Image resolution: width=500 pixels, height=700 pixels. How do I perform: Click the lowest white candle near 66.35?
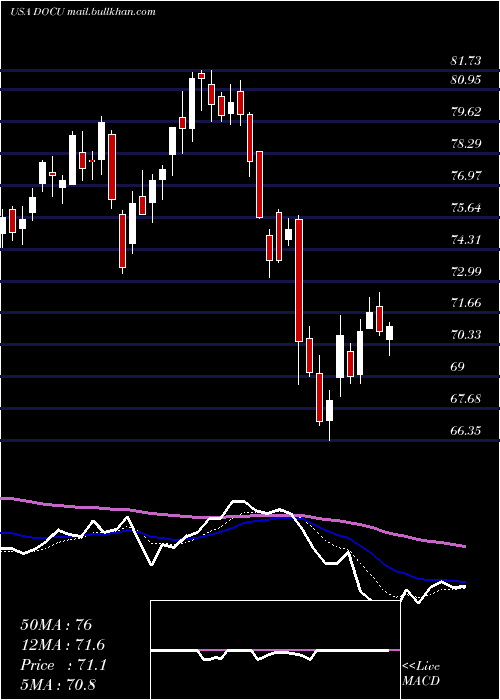329,411
